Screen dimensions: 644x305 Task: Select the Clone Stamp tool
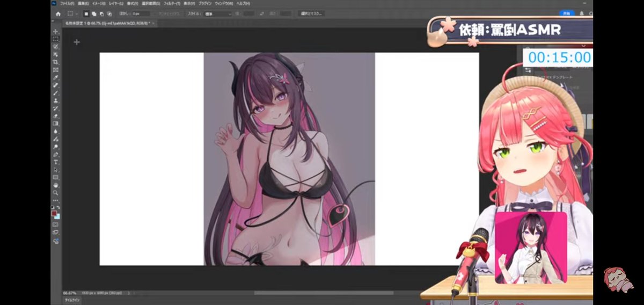tap(56, 100)
